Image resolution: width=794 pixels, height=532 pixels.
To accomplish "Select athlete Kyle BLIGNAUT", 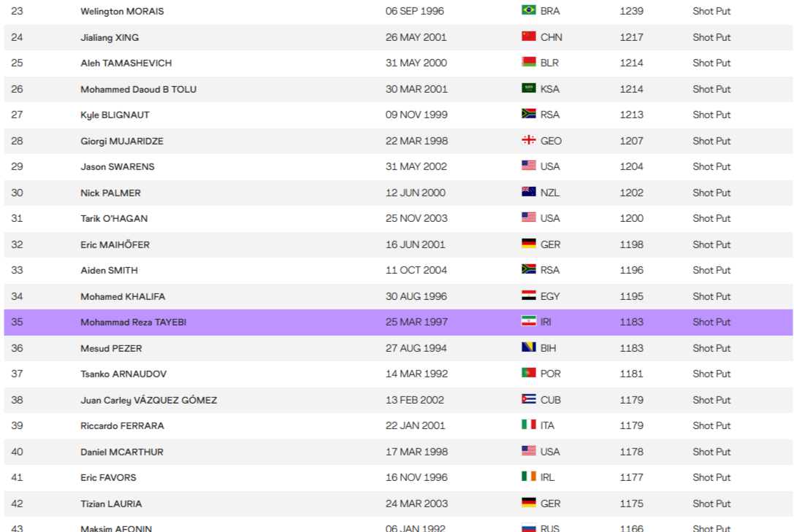I will pos(115,115).
